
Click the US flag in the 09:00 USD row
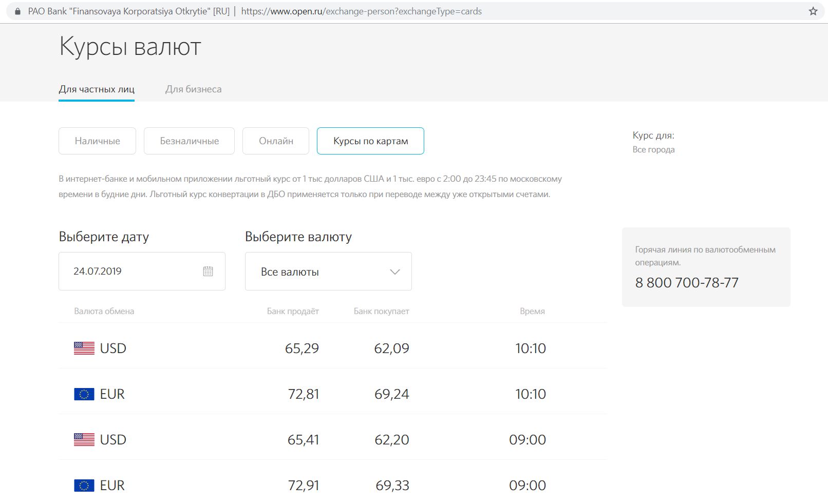tap(84, 439)
